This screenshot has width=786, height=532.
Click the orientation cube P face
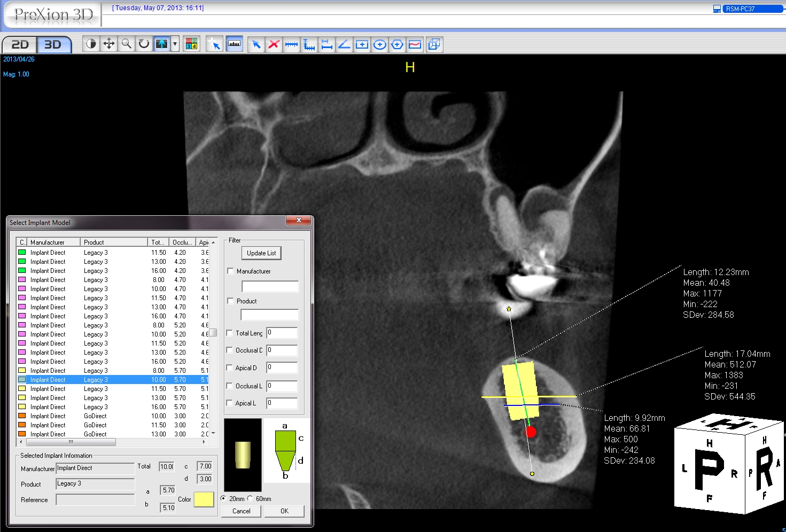tap(709, 470)
